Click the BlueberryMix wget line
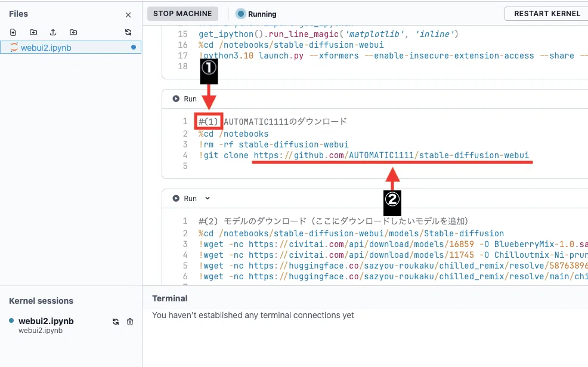Image resolution: width=588 pixels, height=367 pixels. click(393, 244)
